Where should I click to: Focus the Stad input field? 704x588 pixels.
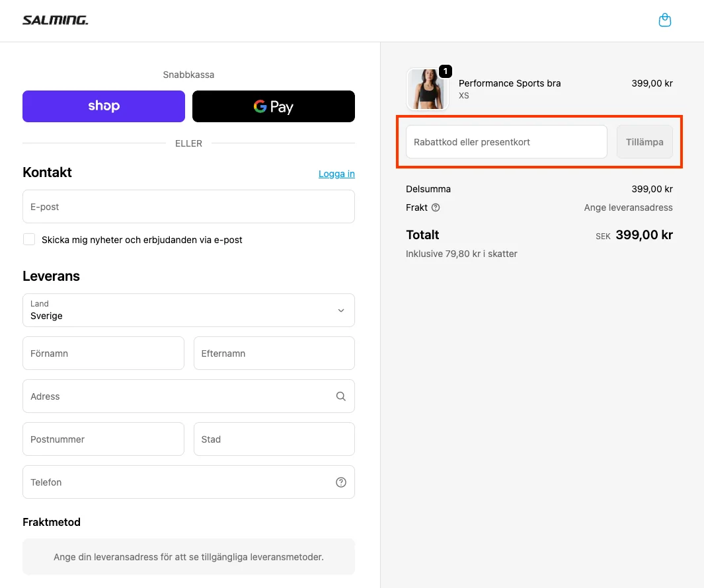274,439
